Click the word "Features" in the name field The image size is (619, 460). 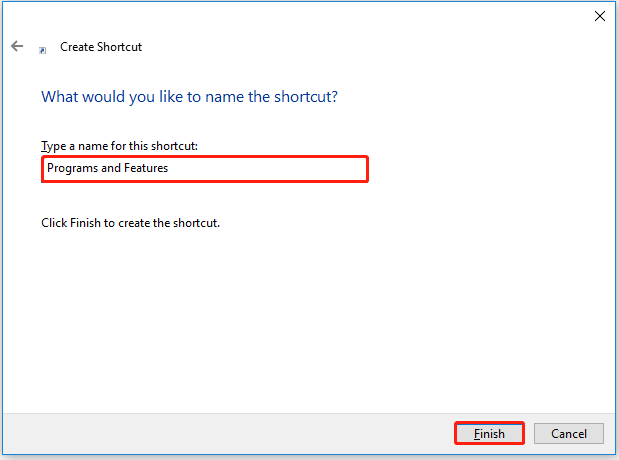click(146, 168)
